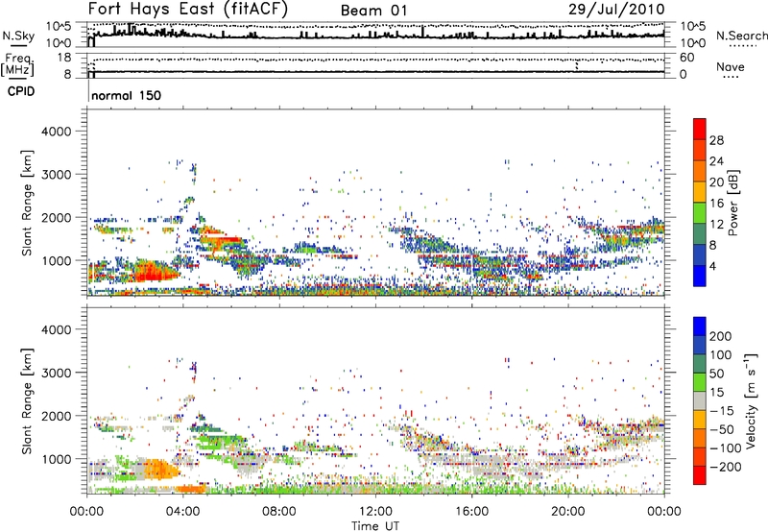Click the velocity panel "Slant Range [km]" label

pos(28,401)
